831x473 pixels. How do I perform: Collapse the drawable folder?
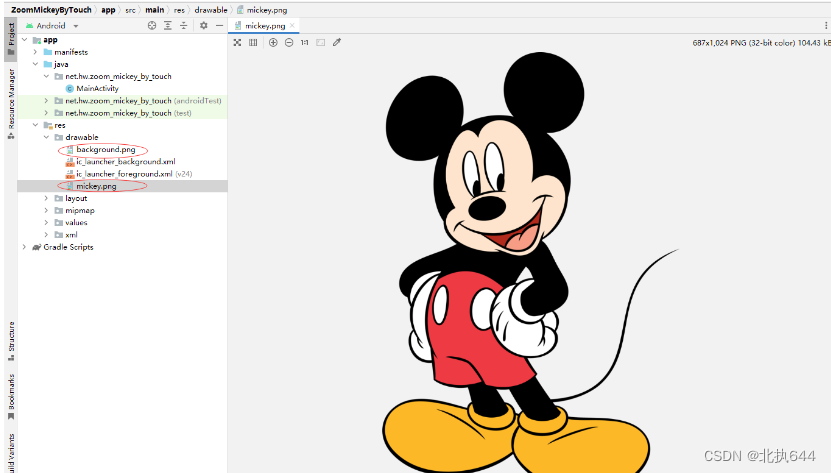46,137
